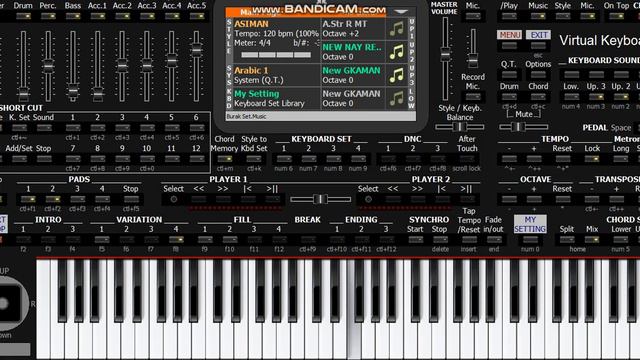This screenshot has width=640, height=360.
Task: Click Tap Tempo/Reset button
Action: click(469, 240)
